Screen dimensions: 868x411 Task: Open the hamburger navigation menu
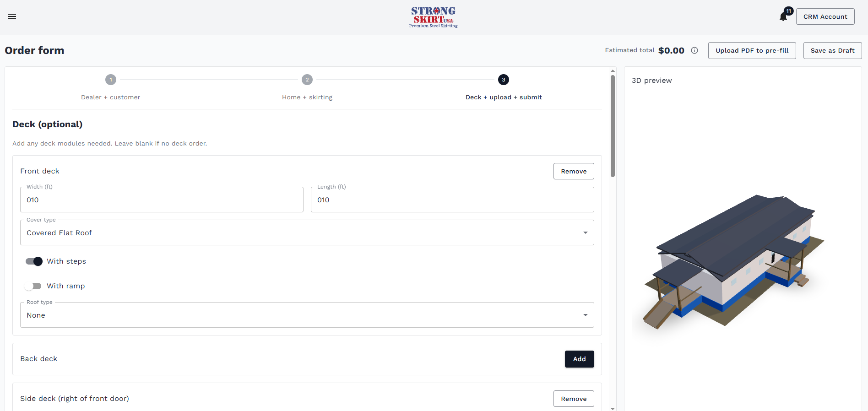12,16
